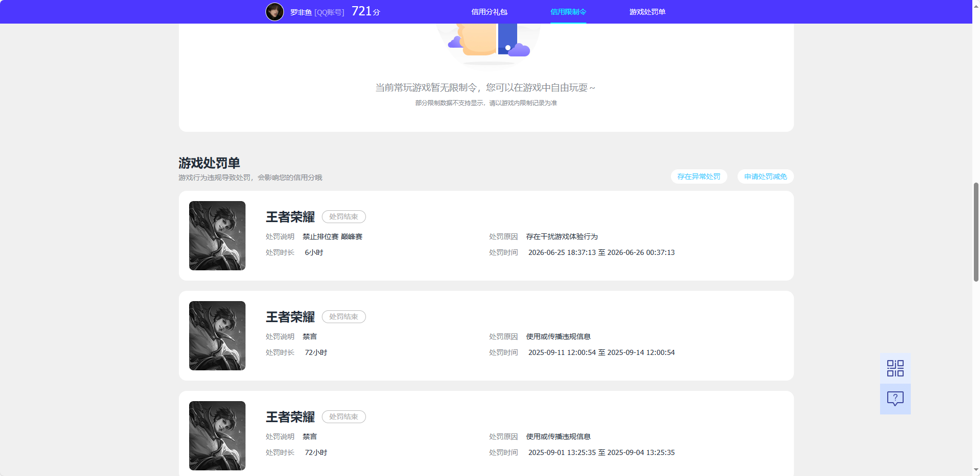The height and width of the screenshot is (476, 980).
Task: Click the 禁言 text in the 2025-09-11 penalty
Action: (310, 337)
